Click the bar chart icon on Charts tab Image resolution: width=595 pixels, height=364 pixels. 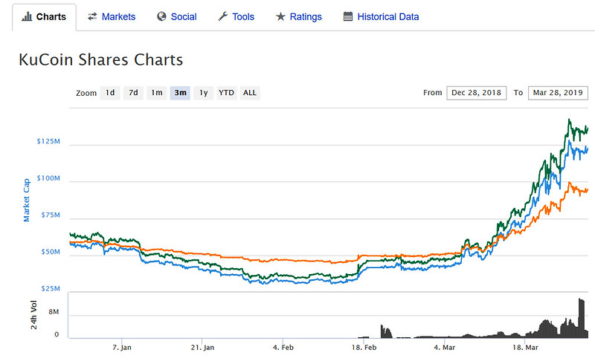pos(27,16)
